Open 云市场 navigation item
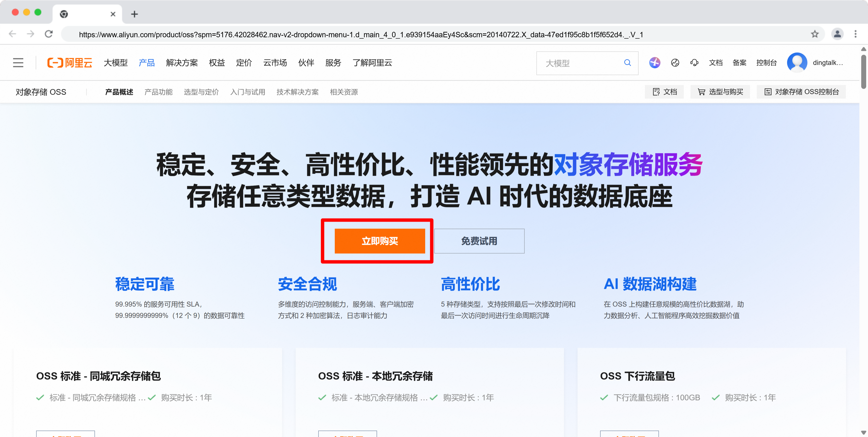Viewport: 868px width, 437px height. click(275, 63)
